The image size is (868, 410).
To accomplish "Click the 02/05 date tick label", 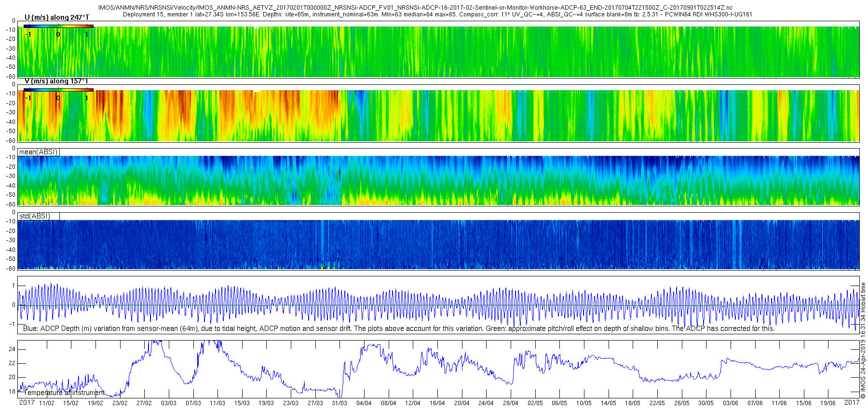I will click(x=535, y=403).
